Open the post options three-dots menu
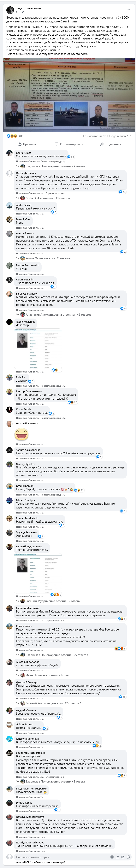 click(128, 10)
